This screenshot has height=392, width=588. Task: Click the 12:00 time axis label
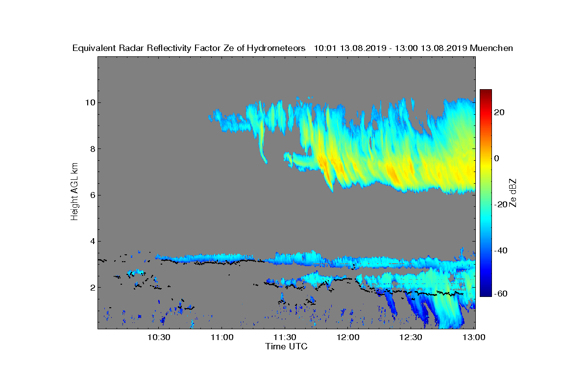tap(348, 337)
